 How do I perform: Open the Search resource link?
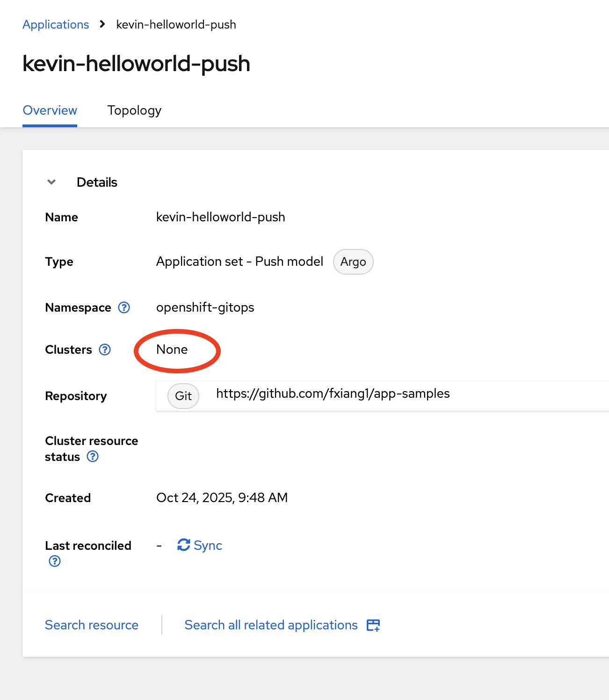[92, 625]
